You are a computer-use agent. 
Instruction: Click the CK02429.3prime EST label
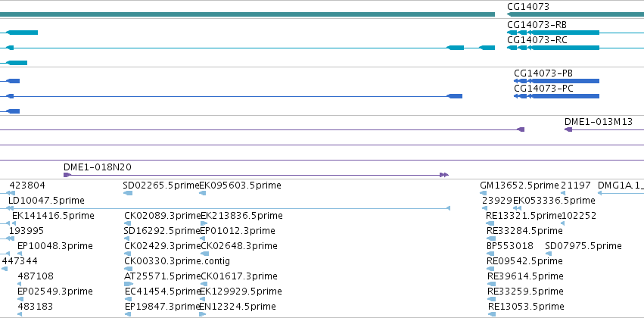tap(163, 246)
